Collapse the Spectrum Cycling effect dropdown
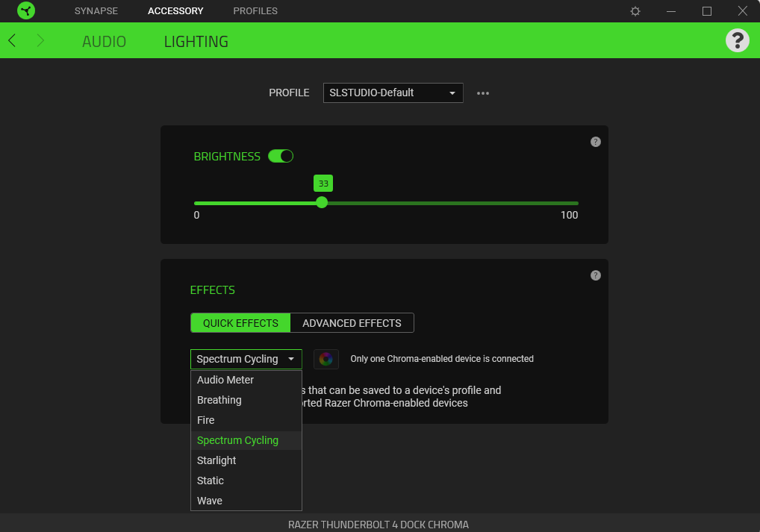 (246, 359)
